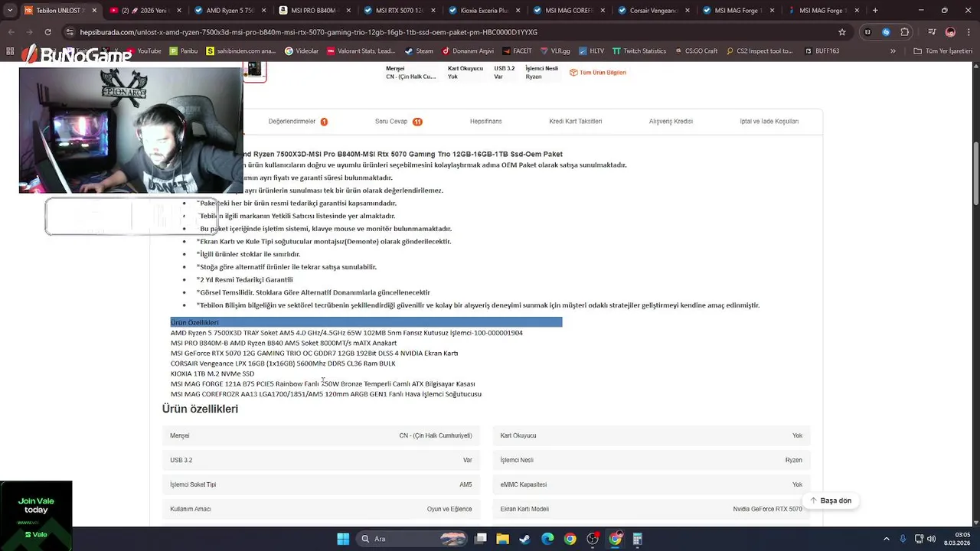The width and height of the screenshot is (980, 551).
Task: Switch to the Tebilon UNLOST browser tab
Action: pyautogui.click(x=60, y=11)
